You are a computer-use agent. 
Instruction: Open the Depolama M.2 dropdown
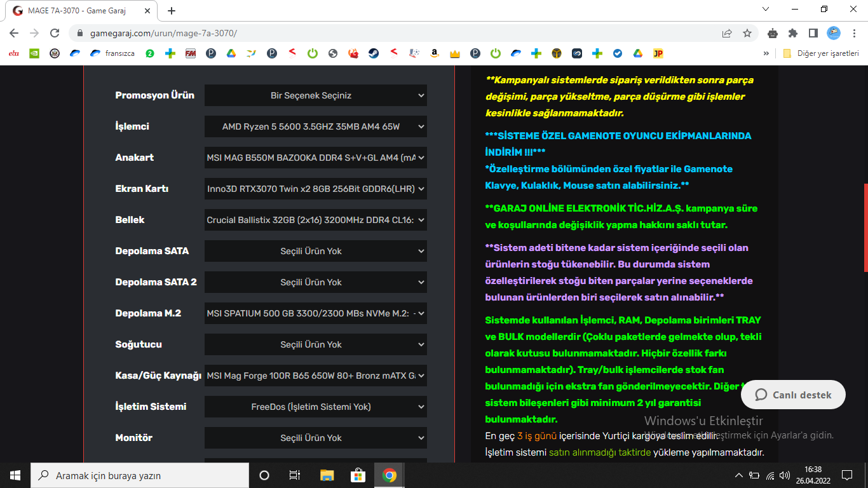tap(316, 313)
